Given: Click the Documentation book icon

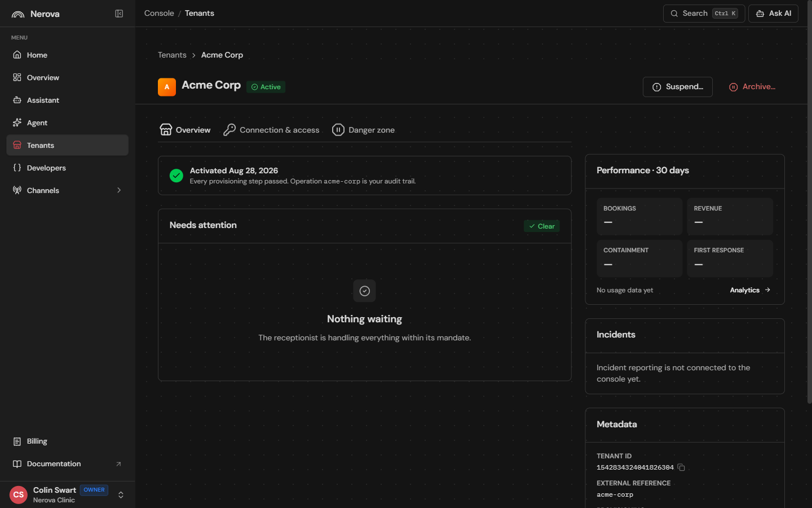Looking at the screenshot, I should (x=17, y=464).
